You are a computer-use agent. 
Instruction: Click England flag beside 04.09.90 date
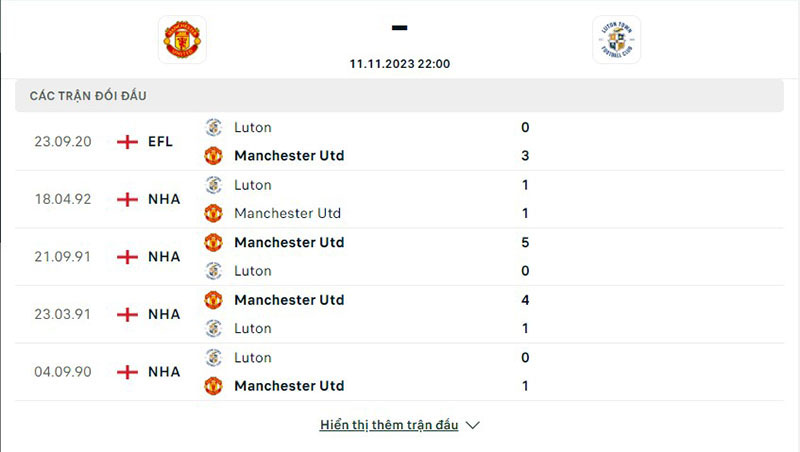point(127,372)
